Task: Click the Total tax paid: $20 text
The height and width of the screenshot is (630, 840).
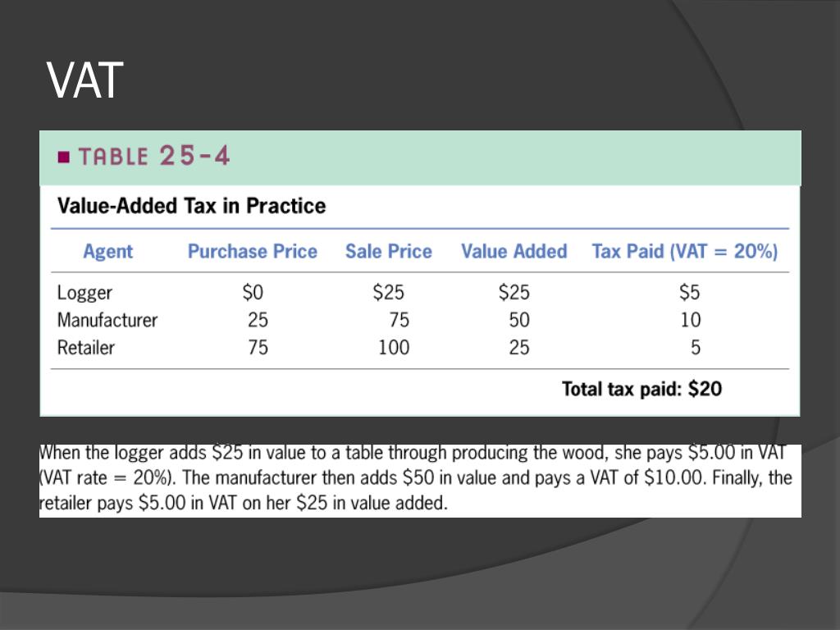Action: (641, 389)
